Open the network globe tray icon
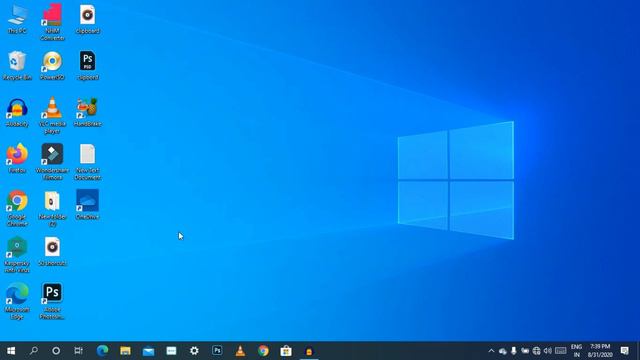The height and width of the screenshot is (360, 640). [x=536, y=351]
